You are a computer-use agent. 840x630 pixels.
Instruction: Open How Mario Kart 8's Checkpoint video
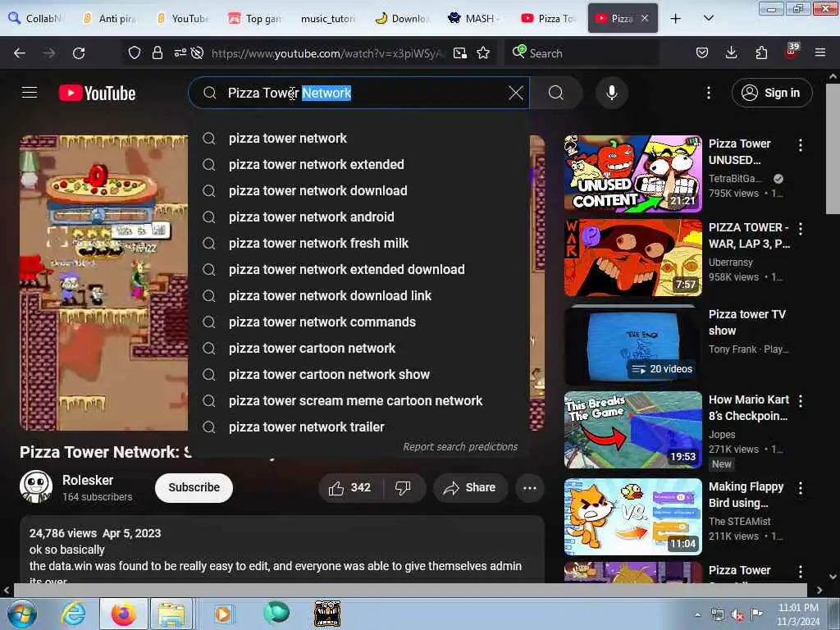point(632,430)
